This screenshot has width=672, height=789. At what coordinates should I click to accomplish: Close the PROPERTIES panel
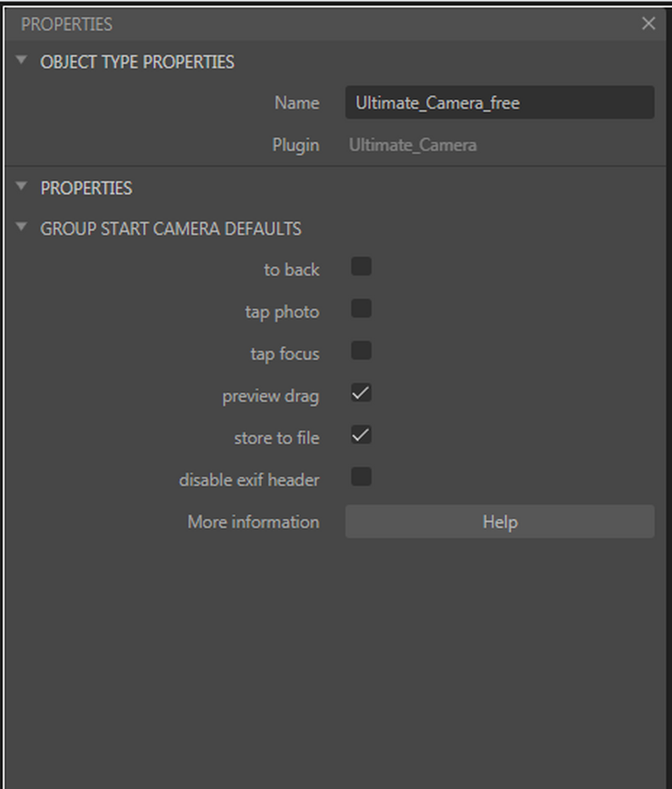(x=648, y=24)
